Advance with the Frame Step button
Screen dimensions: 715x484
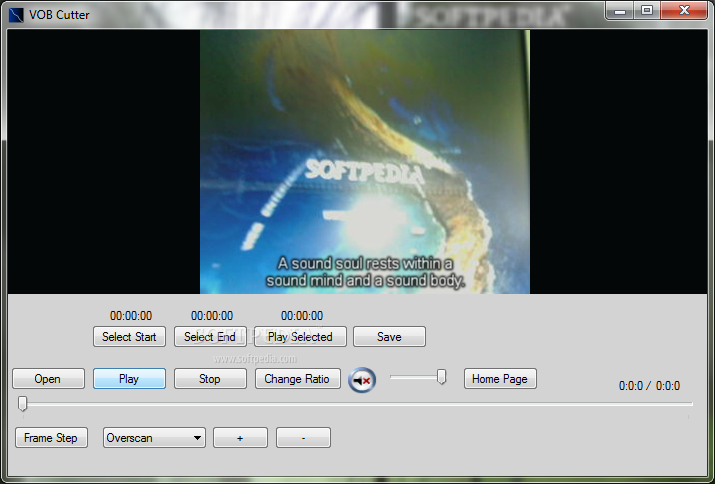coord(51,438)
